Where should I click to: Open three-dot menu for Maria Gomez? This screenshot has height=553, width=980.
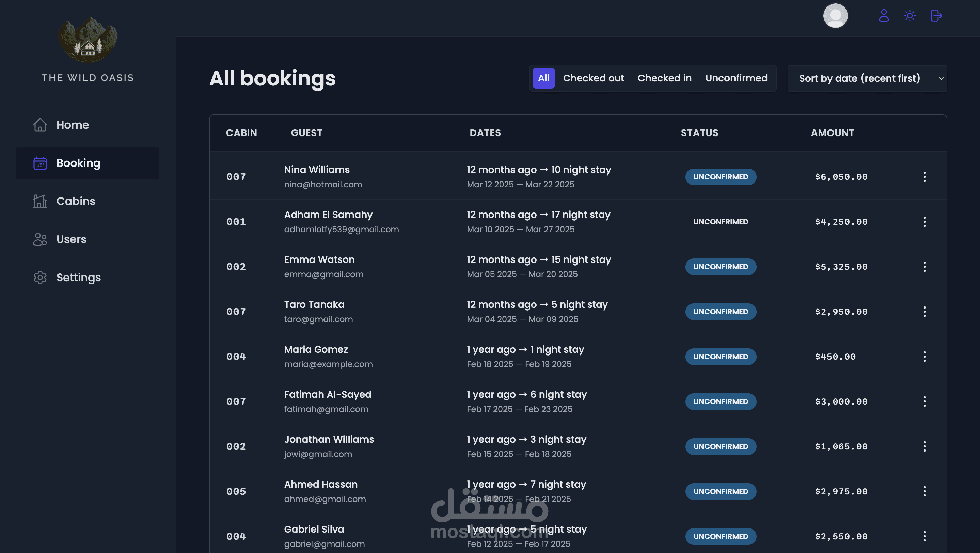point(924,357)
